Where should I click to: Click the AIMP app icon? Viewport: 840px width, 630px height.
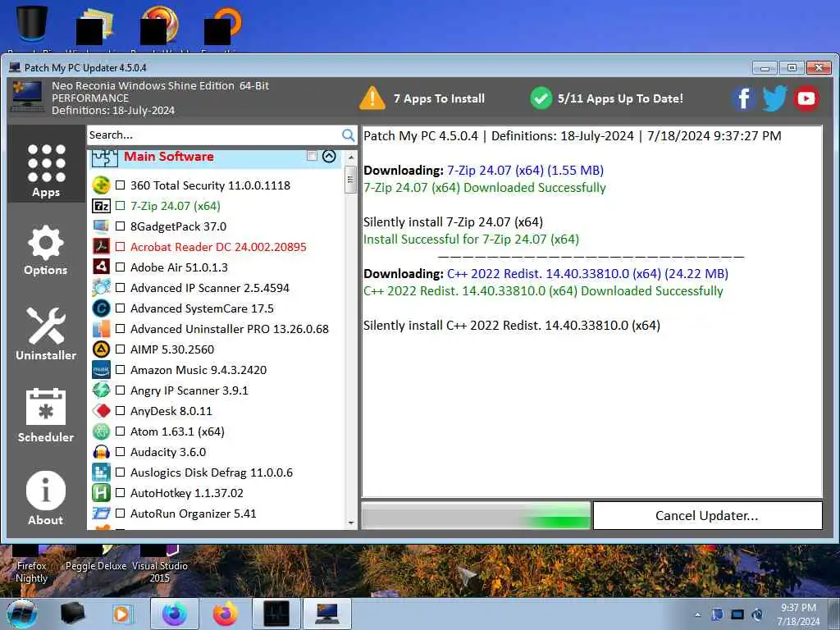pyautogui.click(x=101, y=349)
